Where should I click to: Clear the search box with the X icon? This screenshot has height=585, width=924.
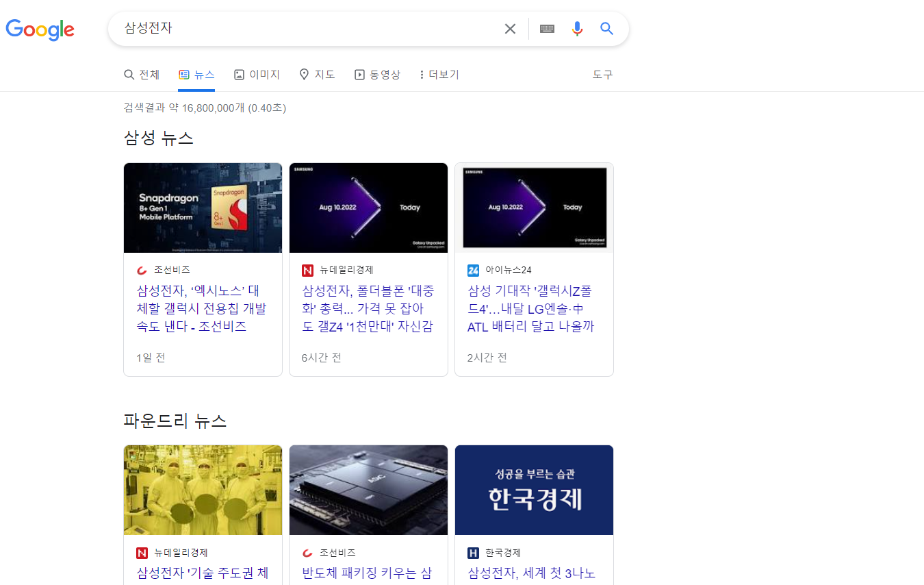point(510,29)
